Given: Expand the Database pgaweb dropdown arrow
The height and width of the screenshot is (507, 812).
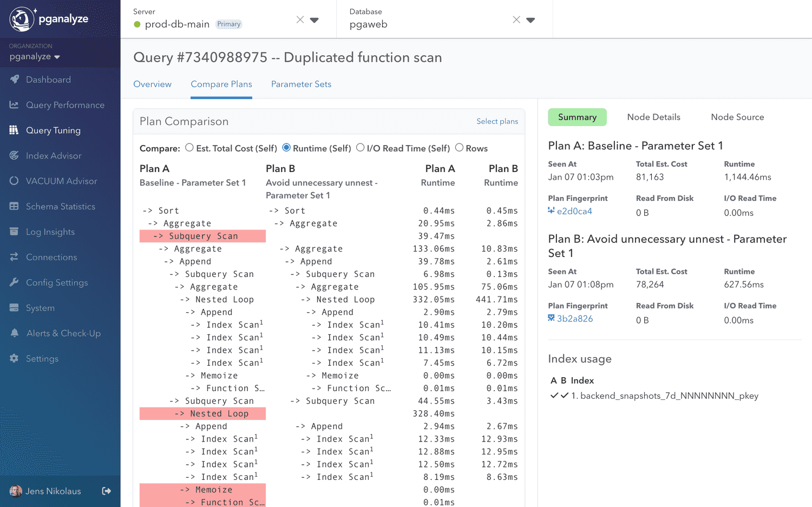Looking at the screenshot, I should coord(531,20).
